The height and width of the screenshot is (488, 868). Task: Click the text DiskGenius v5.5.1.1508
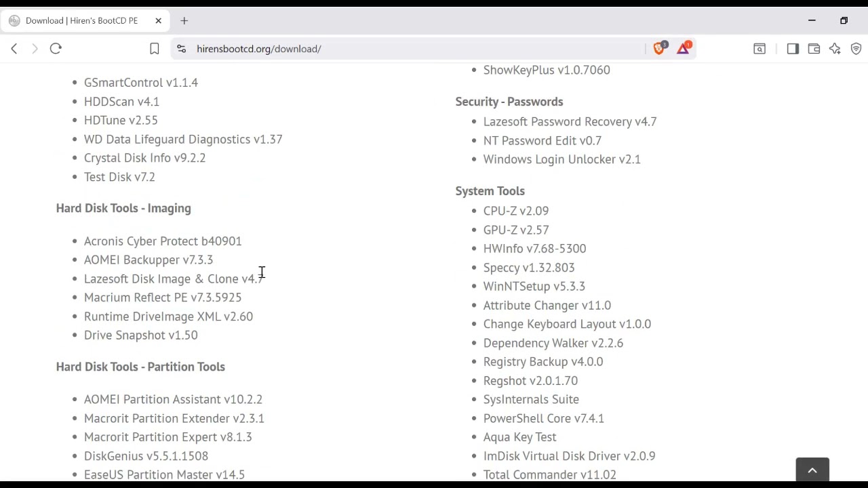(x=146, y=456)
